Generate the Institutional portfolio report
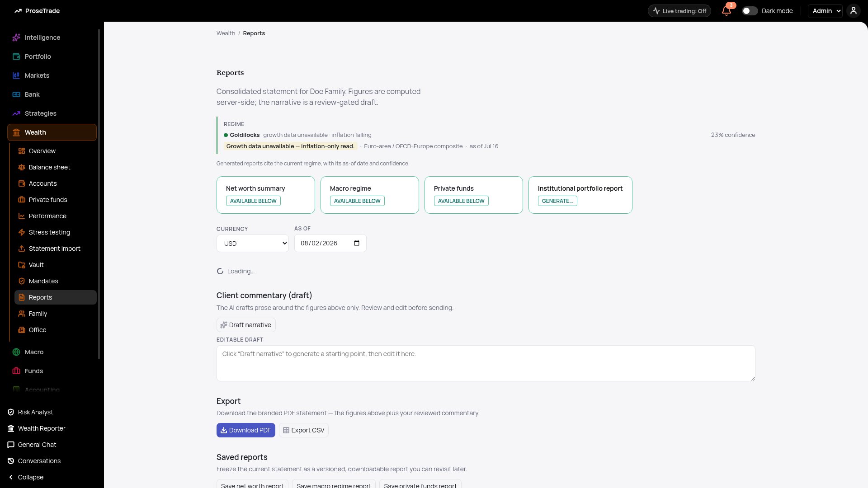Viewport: 868px width, 488px height. click(x=580, y=195)
